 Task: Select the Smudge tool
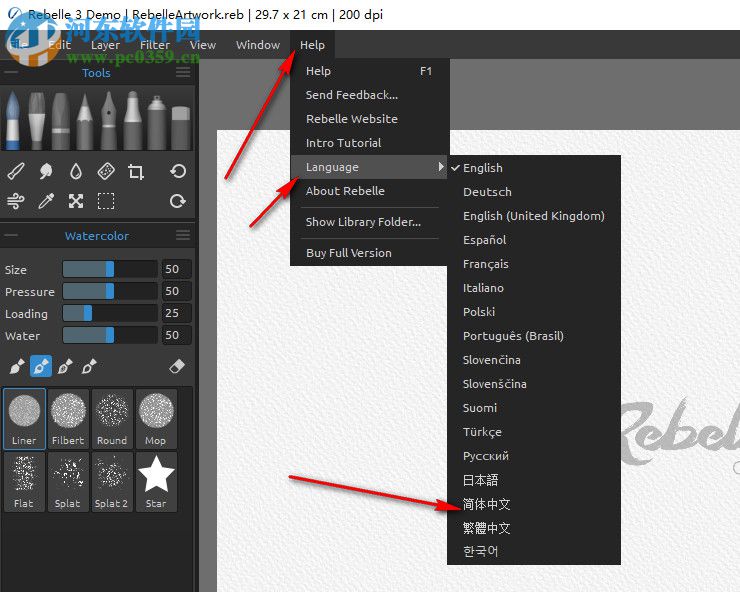46,171
